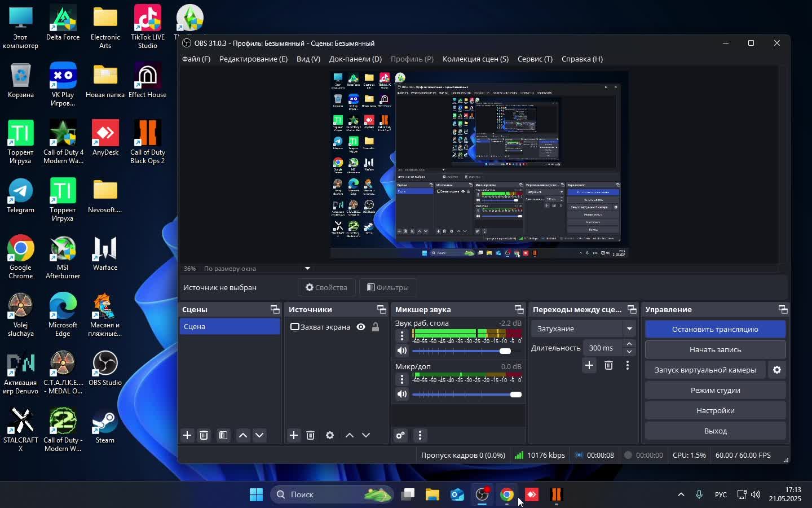Screen dimensions: 812x508
Task: Open Google Chrome from taskbar
Action: pos(506,495)
